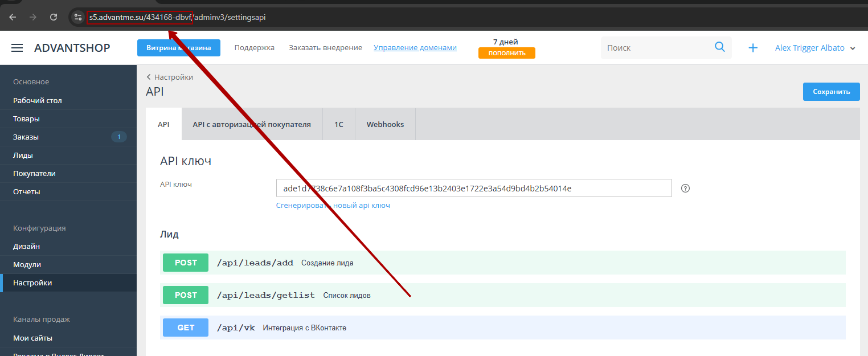Click the API key help question icon
The image size is (868, 356).
pos(685,189)
